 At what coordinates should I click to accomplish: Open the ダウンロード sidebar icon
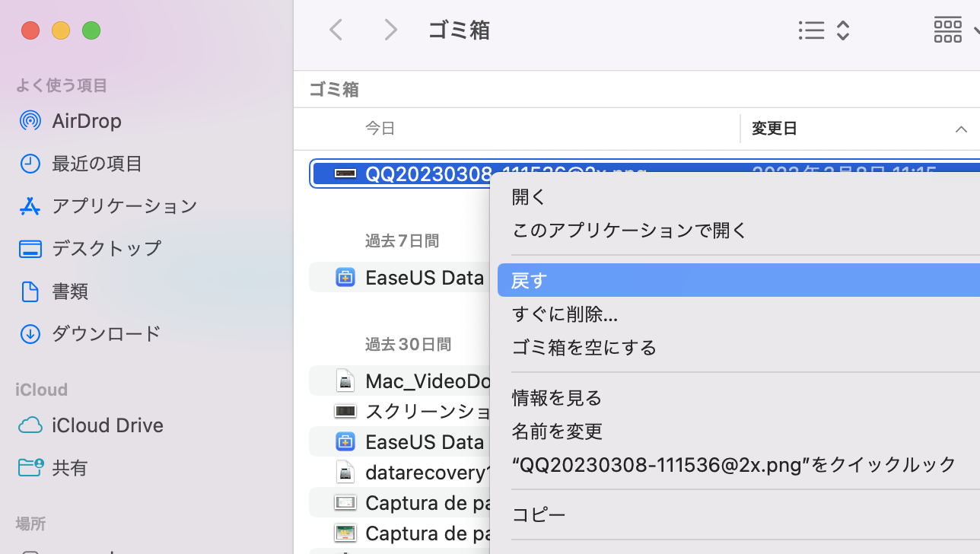click(30, 333)
